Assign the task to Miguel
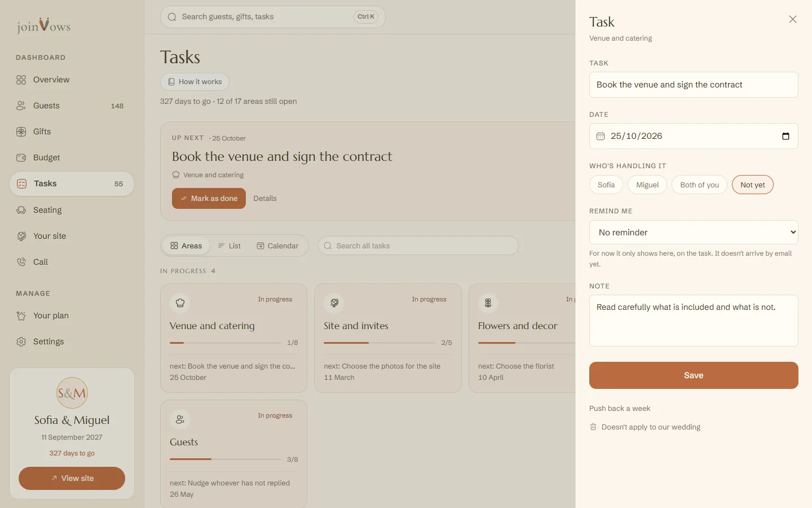The image size is (812, 508). click(647, 185)
